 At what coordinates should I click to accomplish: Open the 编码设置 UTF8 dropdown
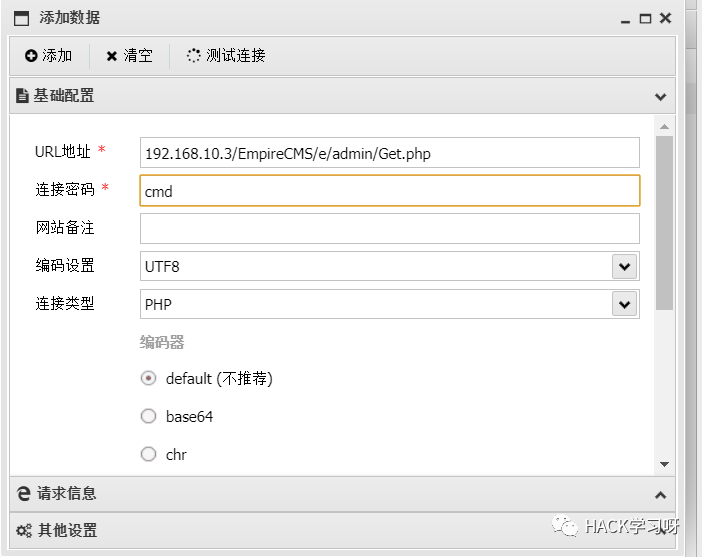coord(624,266)
